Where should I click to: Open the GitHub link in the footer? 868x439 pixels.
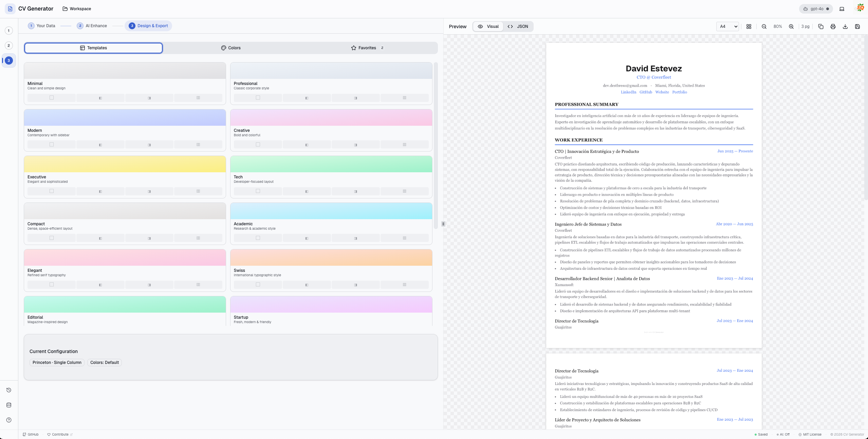click(31, 434)
